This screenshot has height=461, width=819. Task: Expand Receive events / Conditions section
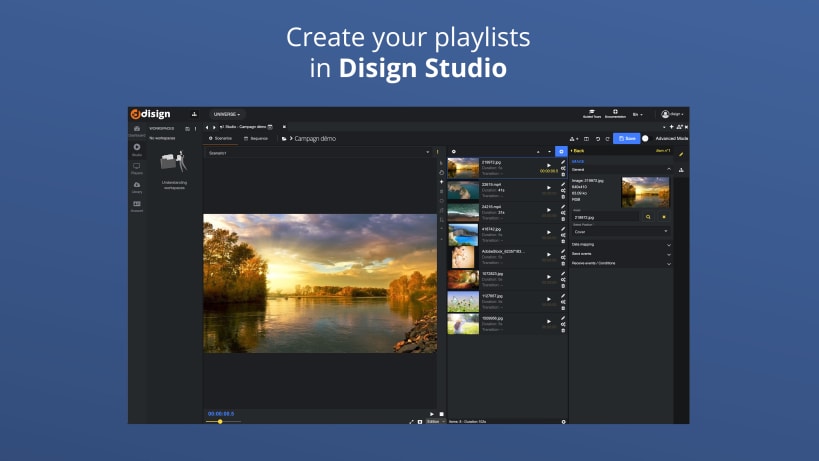click(x=621, y=263)
